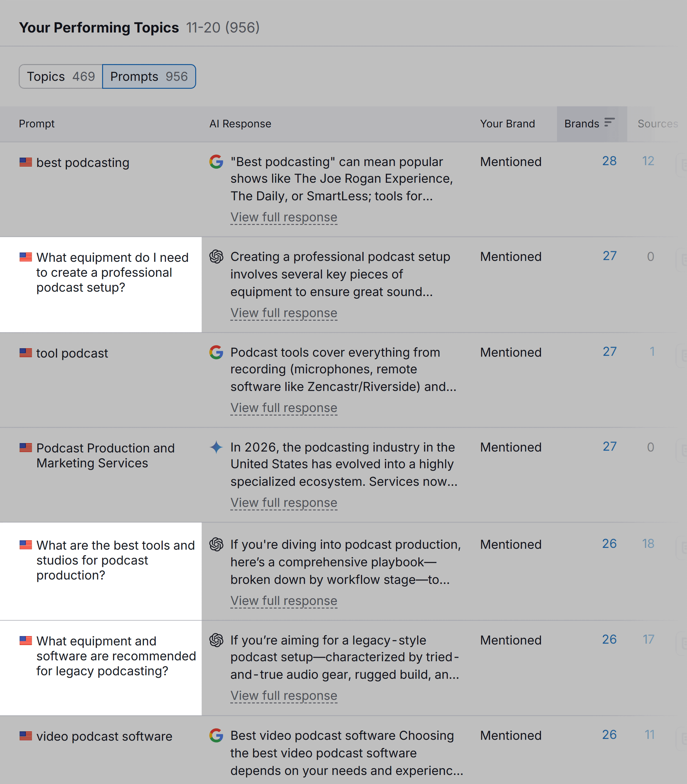Click Google icon in video podcast software row
Viewport: 687px width, 784px height.
click(216, 735)
